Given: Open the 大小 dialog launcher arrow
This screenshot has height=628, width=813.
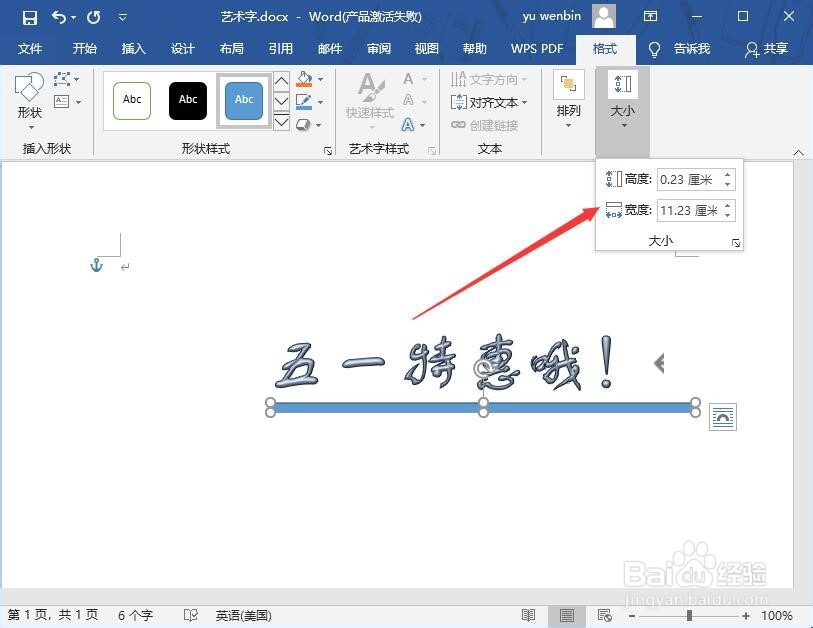Looking at the screenshot, I should [x=735, y=243].
